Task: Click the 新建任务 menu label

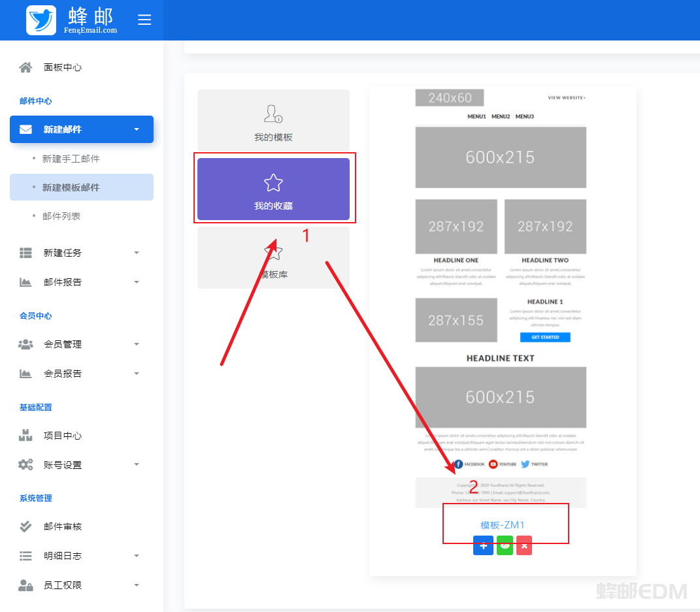Action: 63,253
